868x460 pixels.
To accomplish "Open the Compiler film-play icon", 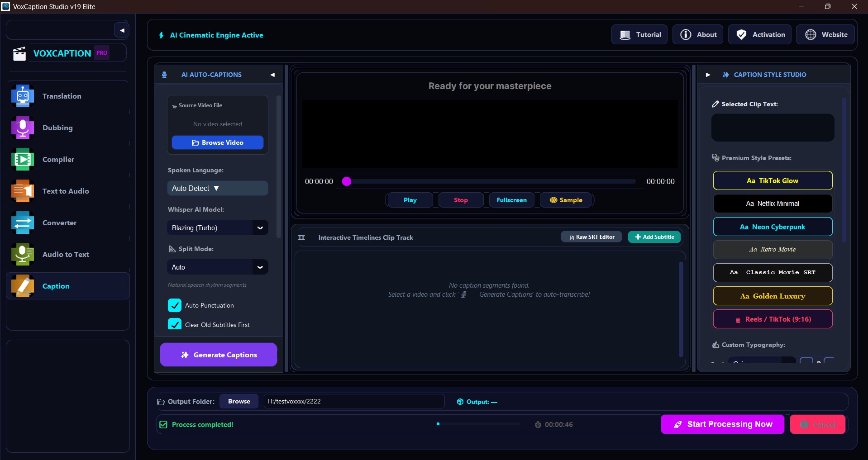I will [x=23, y=159].
